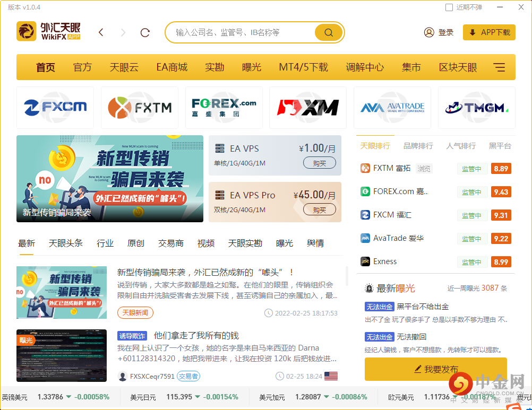Buy the EA VPS Pro ¥45.00 plan
This screenshot has width=532, height=410.
click(x=319, y=210)
